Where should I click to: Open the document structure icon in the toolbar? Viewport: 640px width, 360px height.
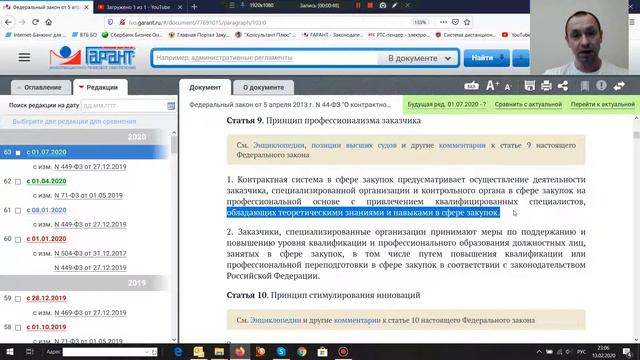pos(471,86)
